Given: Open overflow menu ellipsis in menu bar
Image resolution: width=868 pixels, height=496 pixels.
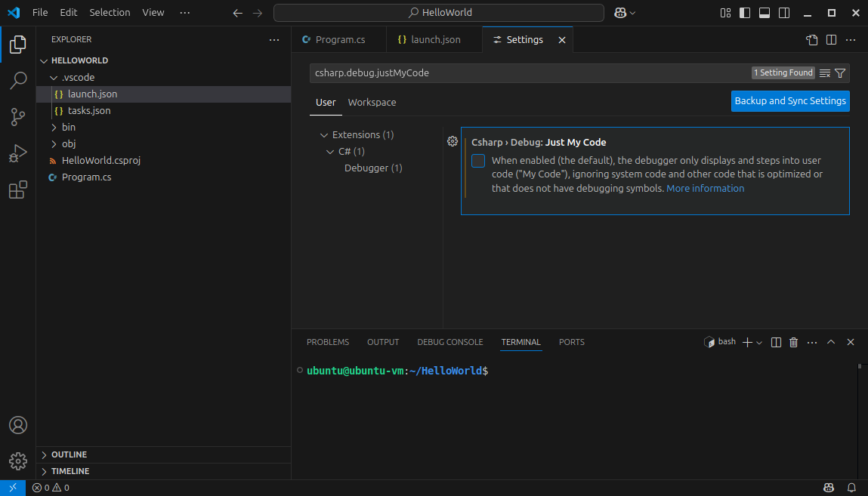Looking at the screenshot, I should pyautogui.click(x=185, y=12).
